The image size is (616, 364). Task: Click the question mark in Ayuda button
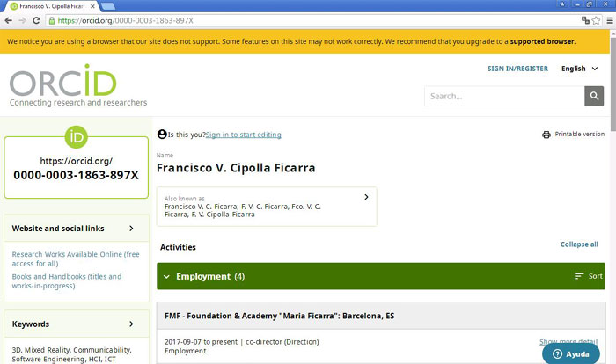point(557,353)
